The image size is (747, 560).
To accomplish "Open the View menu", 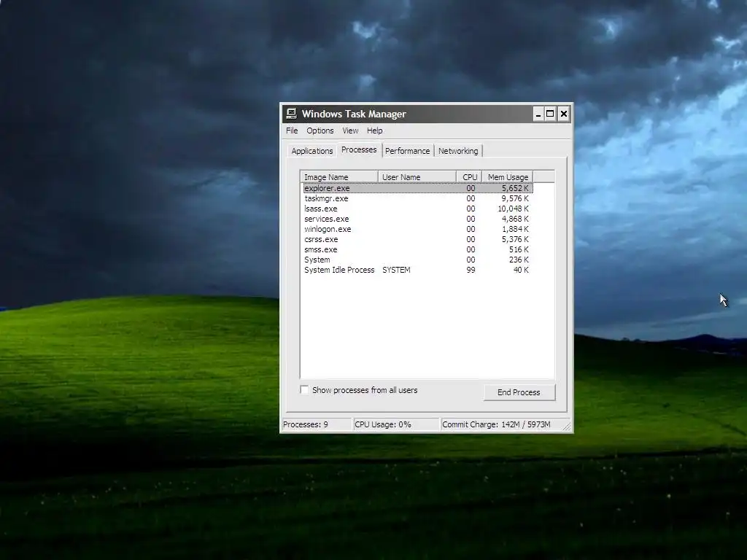I will (x=350, y=131).
